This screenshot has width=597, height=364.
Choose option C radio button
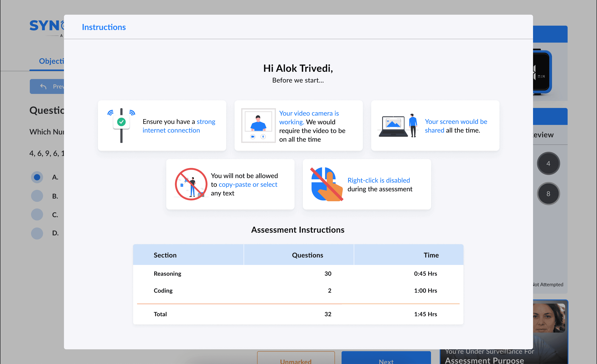(37, 214)
